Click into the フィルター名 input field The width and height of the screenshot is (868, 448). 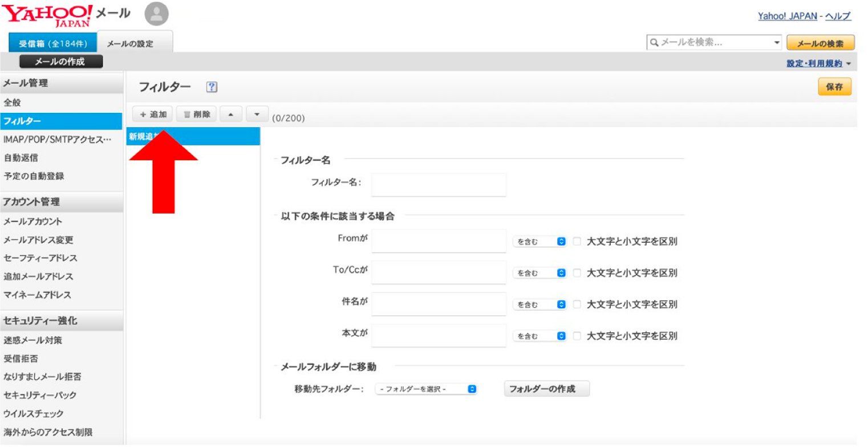pos(439,185)
